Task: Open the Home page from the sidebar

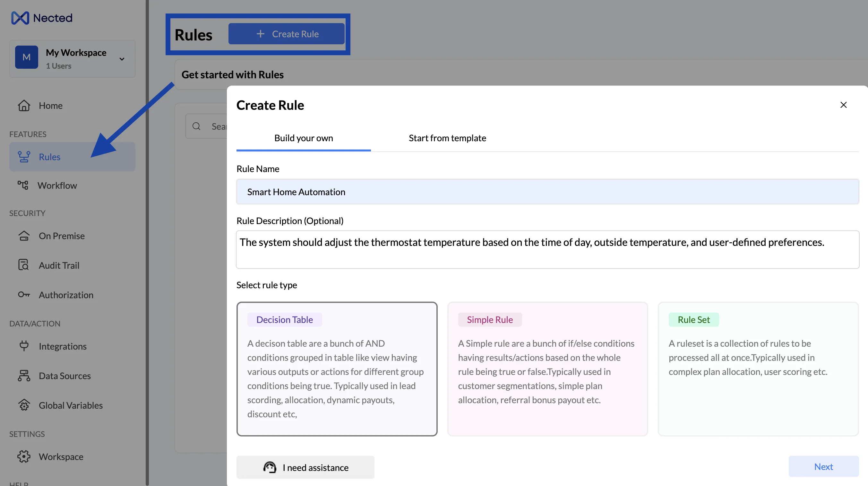Action: 50,106
